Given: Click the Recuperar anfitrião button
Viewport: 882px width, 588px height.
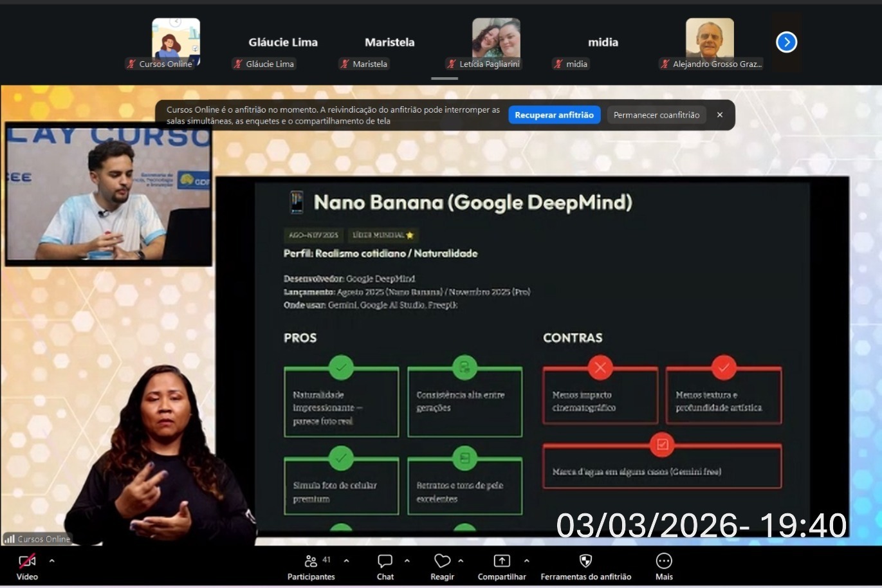Looking at the screenshot, I should tap(555, 115).
